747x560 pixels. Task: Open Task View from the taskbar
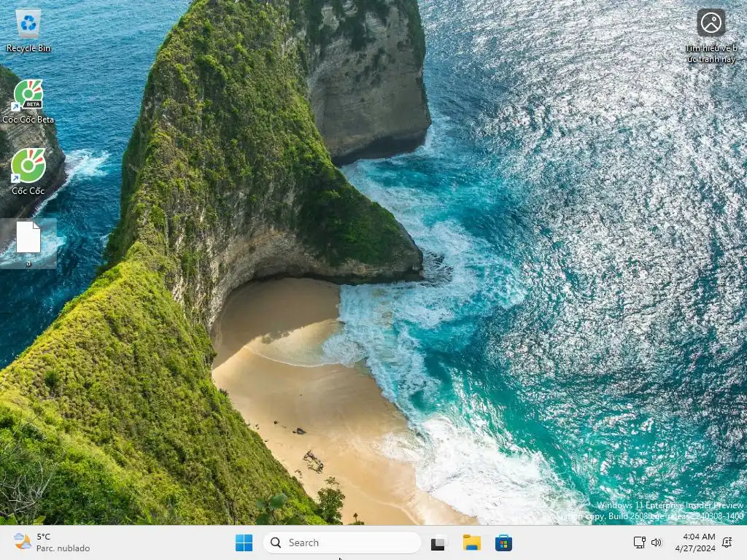pyautogui.click(x=438, y=542)
